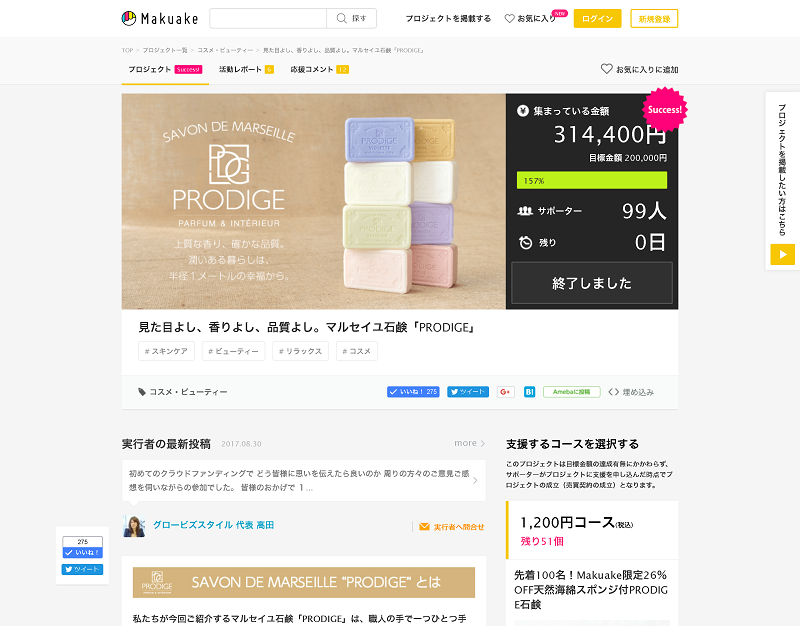Select the # スキンケア tag

point(166,351)
